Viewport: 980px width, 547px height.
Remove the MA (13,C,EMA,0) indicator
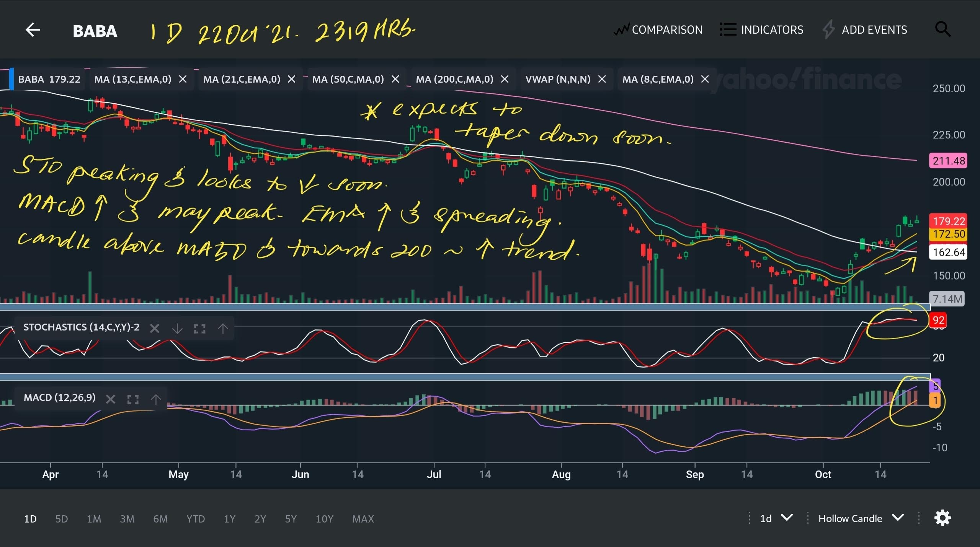(x=183, y=79)
